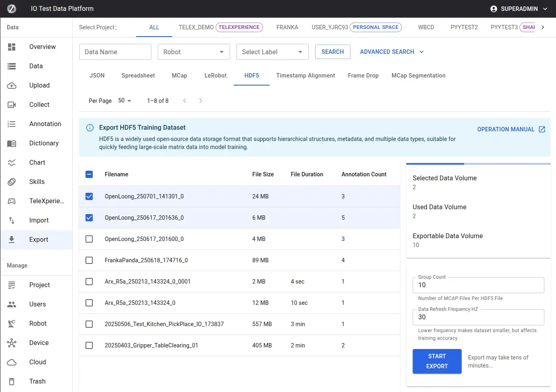Select the PYYTEST2 project tab
The width and height of the screenshot is (556, 392).
[464, 27]
